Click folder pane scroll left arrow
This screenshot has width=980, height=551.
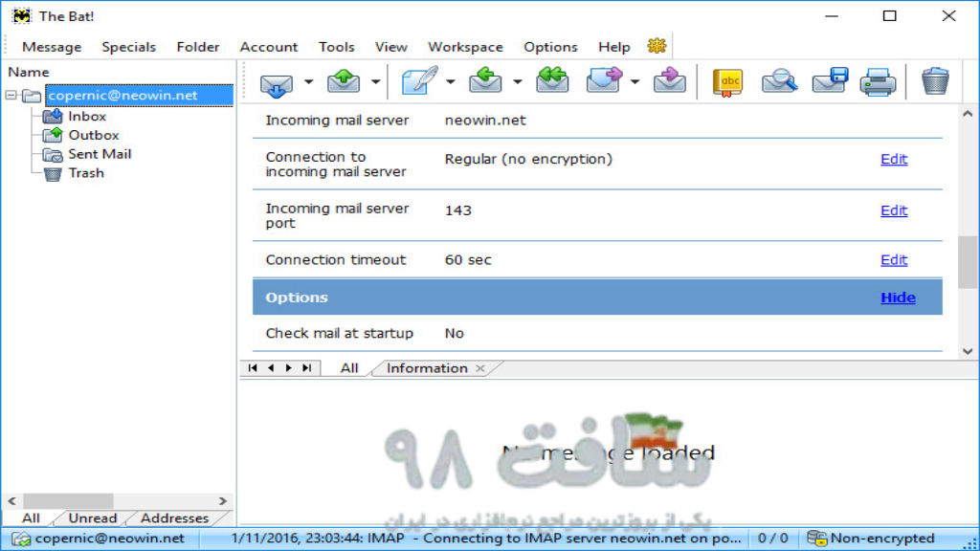pyautogui.click(x=11, y=501)
